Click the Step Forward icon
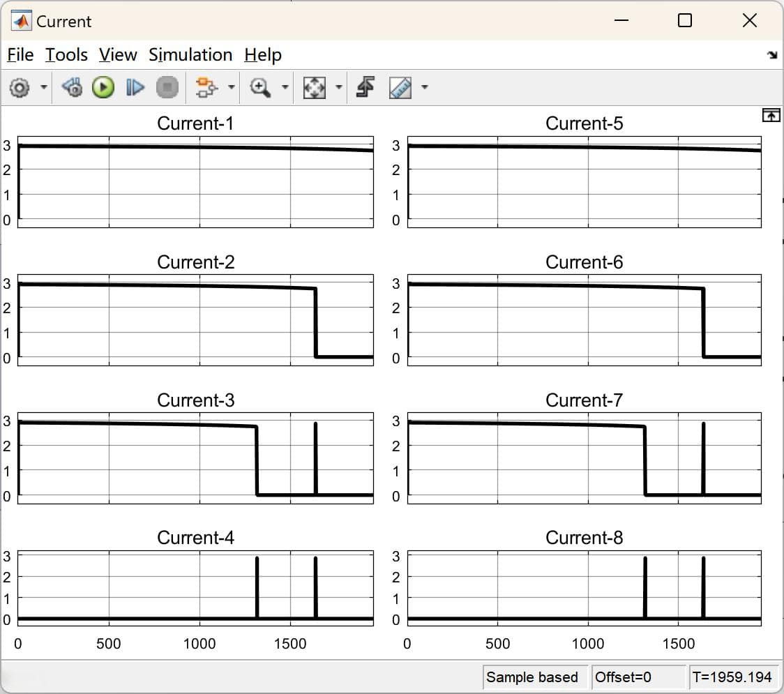784x694 pixels. coord(135,87)
